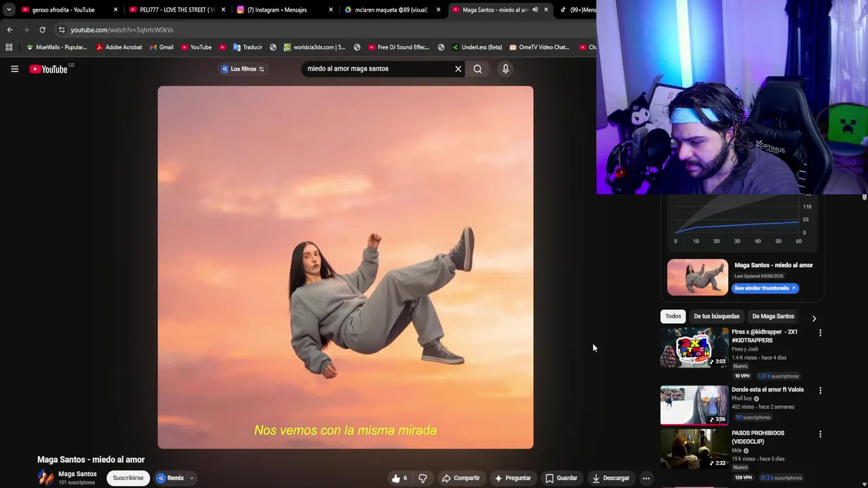The height and width of the screenshot is (488, 868).
Task: Share the video via Compartir
Action: [460, 478]
